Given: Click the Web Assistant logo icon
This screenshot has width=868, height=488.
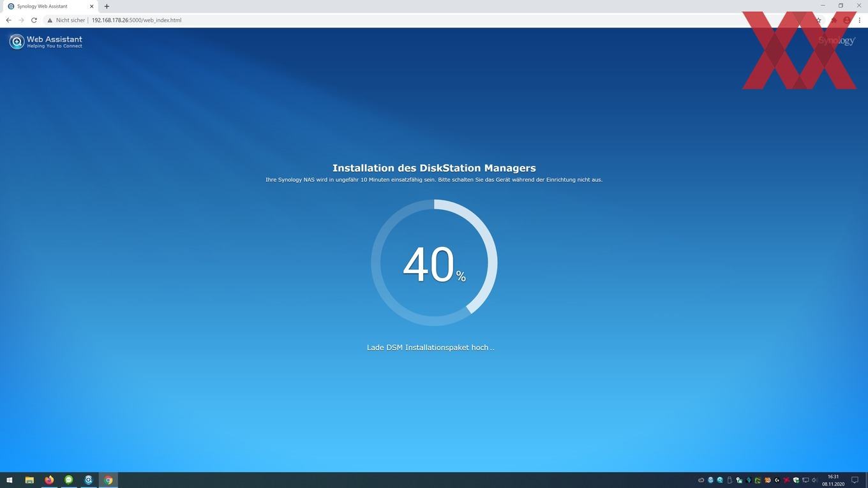Looking at the screenshot, I should pos(17,41).
